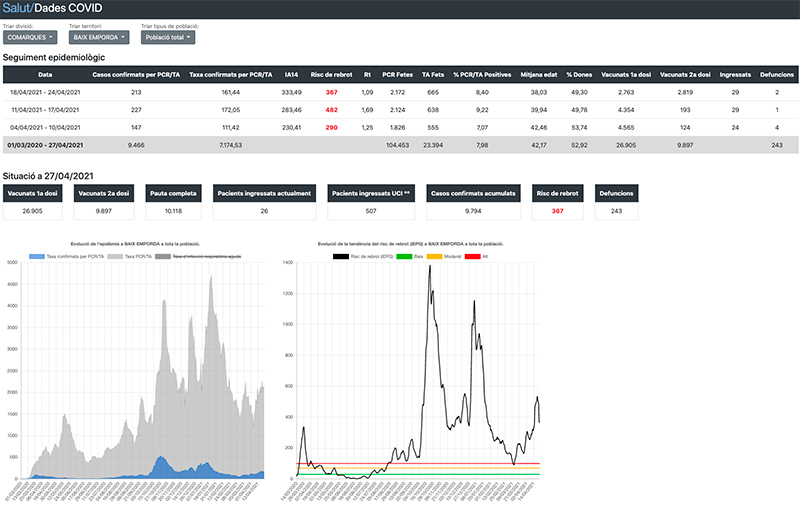Open the BAIX EMPORDÀ territory dropdown

(x=99, y=37)
